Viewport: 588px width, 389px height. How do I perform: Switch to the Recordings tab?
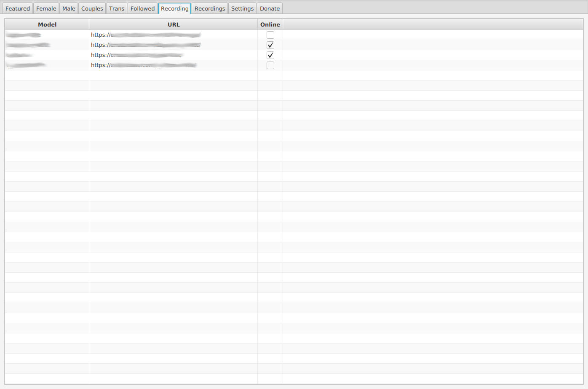pos(210,8)
